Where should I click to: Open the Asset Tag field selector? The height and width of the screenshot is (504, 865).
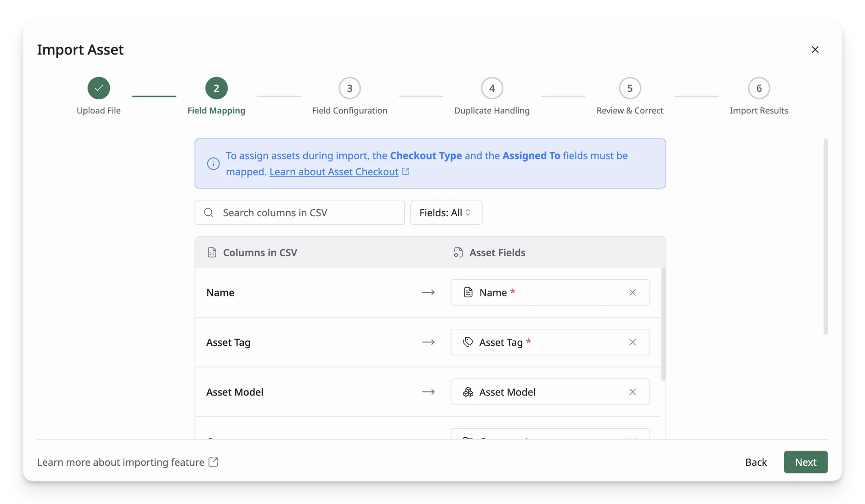coord(550,342)
